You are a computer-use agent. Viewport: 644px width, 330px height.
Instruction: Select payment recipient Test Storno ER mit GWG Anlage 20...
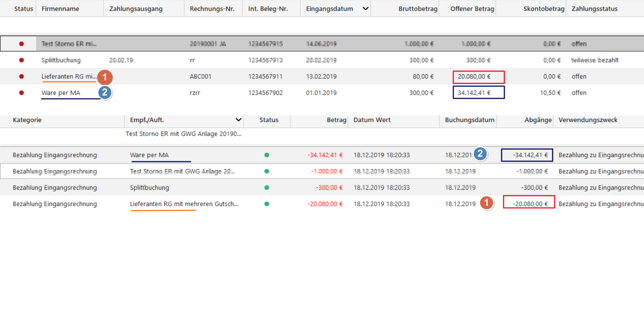(182, 172)
